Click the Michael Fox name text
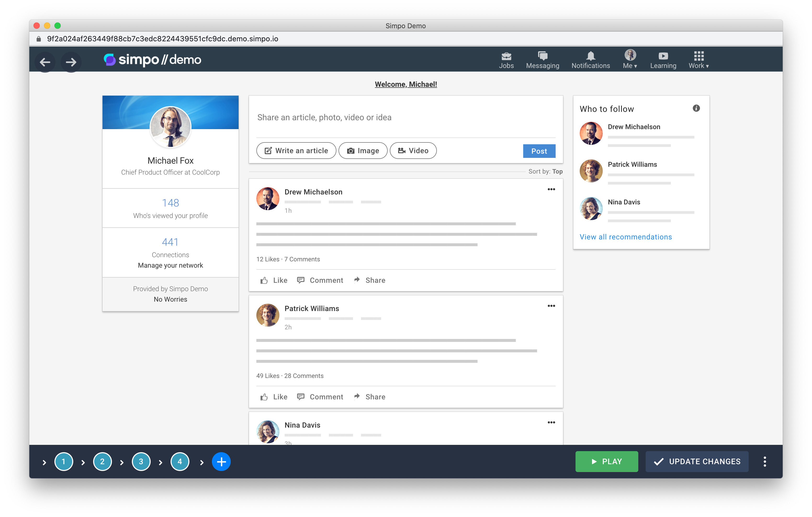Viewport: 812px width, 517px height. tap(170, 161)
